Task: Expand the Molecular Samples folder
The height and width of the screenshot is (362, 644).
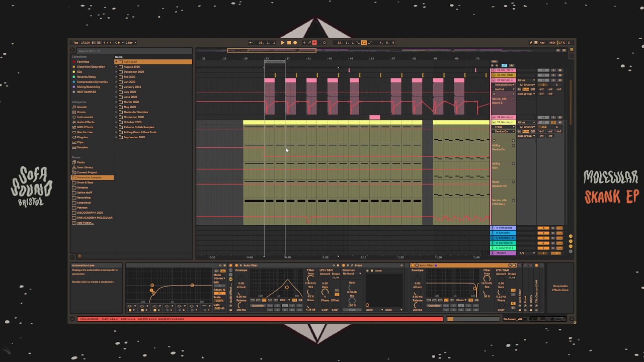Action: click(117, 112)
